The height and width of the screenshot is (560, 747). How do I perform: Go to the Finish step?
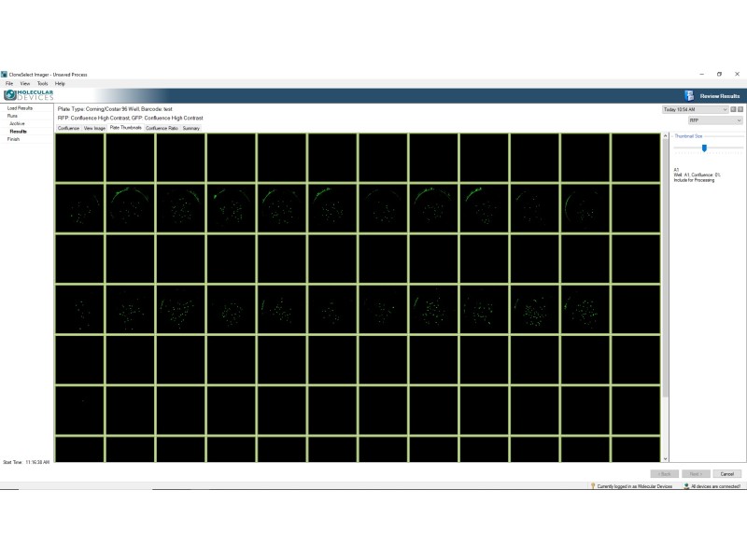[x=13, y=139]
